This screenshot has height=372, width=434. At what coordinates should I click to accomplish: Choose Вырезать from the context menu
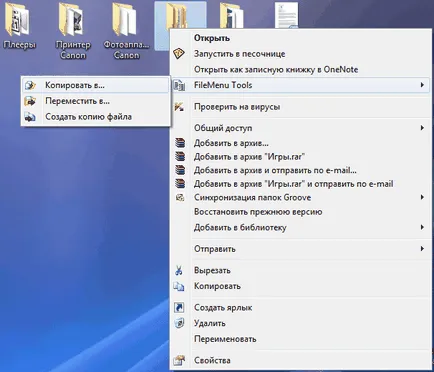point(300,270)
